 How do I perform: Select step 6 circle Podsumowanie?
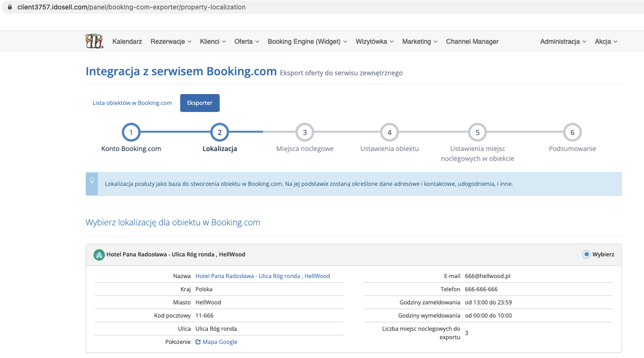(572, 132)
